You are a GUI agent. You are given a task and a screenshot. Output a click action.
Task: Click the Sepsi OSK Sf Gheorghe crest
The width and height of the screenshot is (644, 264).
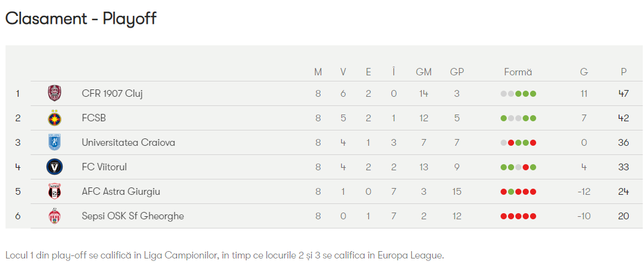click(x=55, y=216)
